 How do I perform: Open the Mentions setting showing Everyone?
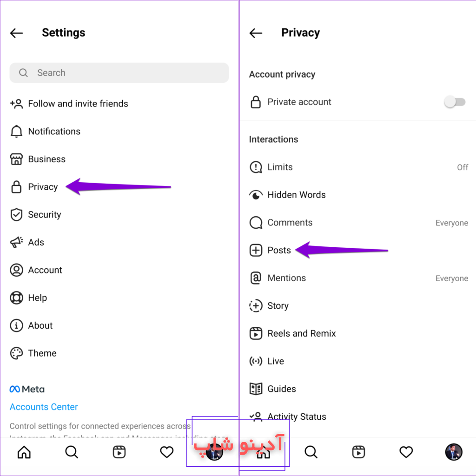coord(358,278)
